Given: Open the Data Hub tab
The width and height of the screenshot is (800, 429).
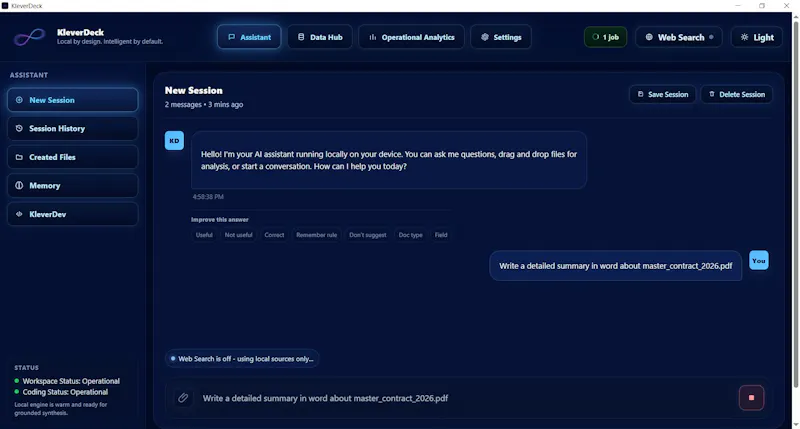Looking at the screenshot, I should coord(320,37).
